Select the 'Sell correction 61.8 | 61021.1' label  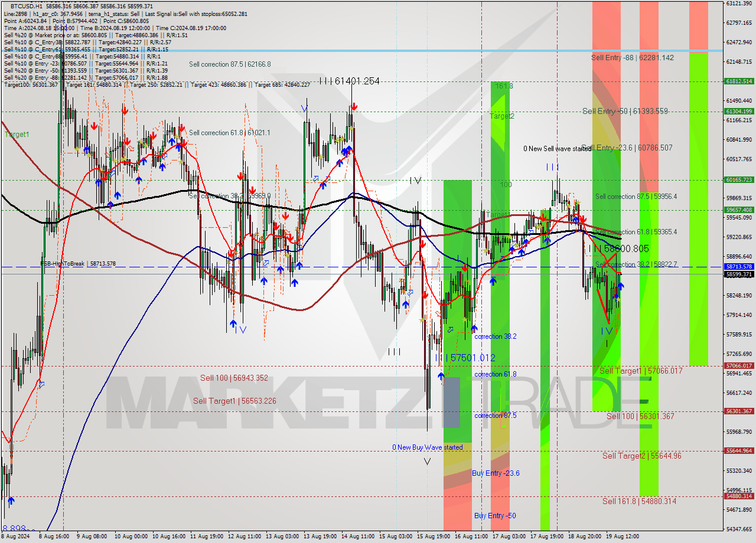229,133
